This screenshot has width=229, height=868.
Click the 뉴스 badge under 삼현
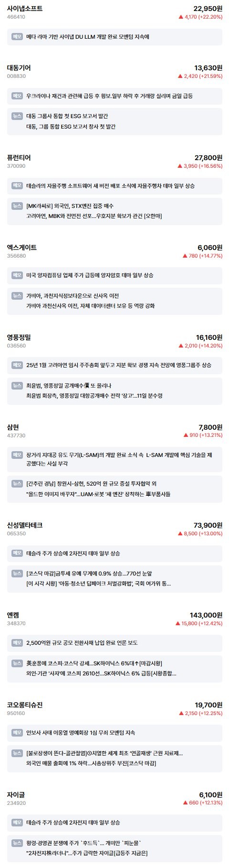tap(17, 484)
